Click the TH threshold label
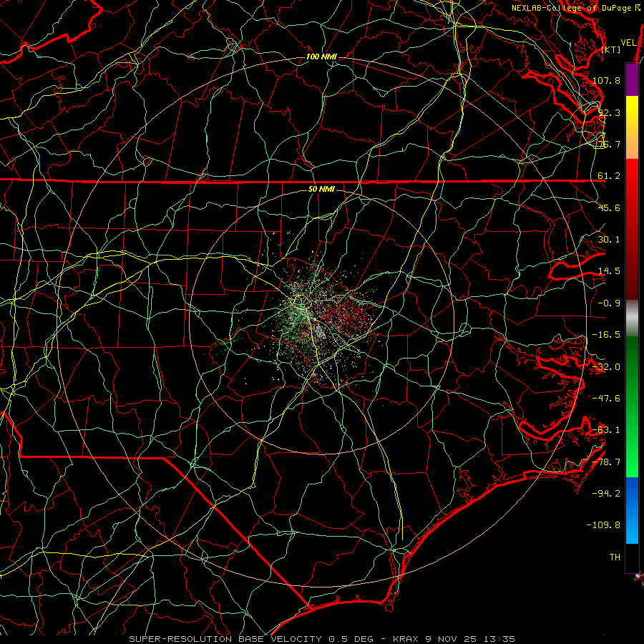 pyautogui.click(x=615, y=557)
